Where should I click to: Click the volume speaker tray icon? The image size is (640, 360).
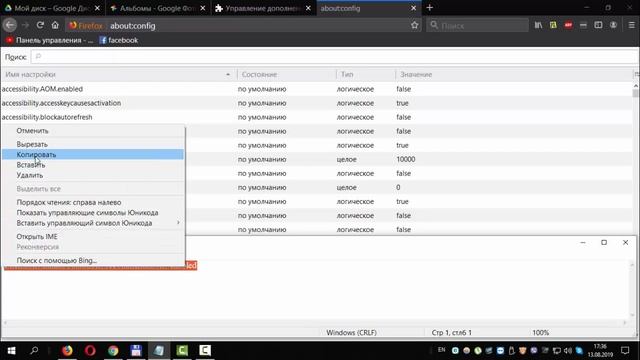tap(568, 350)
